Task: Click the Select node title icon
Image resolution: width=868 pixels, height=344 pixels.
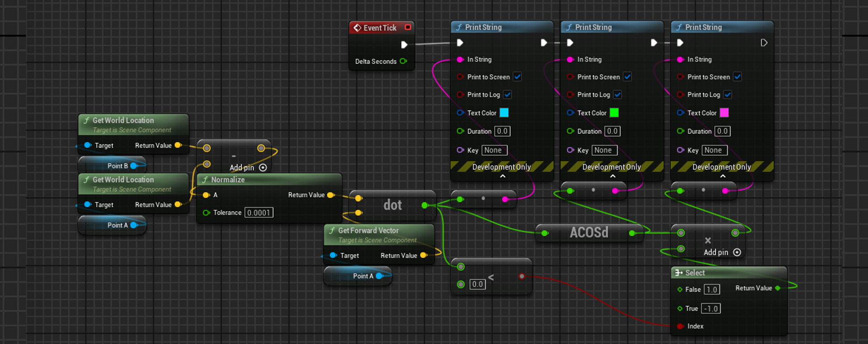Action: click(x=679, y=273)
